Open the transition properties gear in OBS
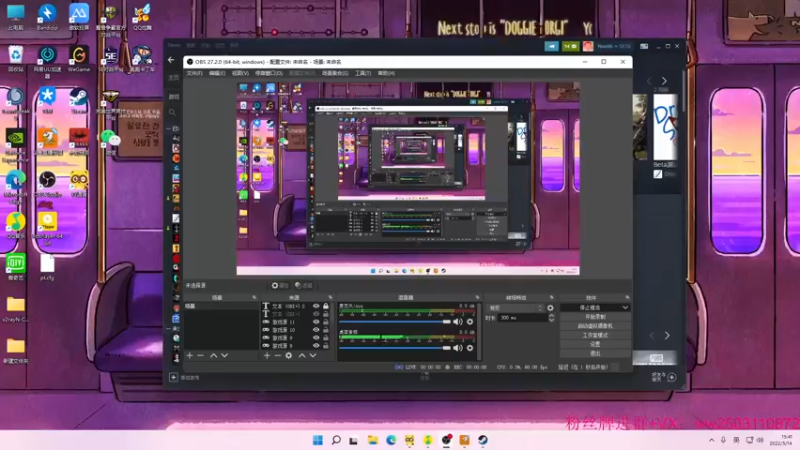This screenshot has height=450, width=800. point(550,308)
